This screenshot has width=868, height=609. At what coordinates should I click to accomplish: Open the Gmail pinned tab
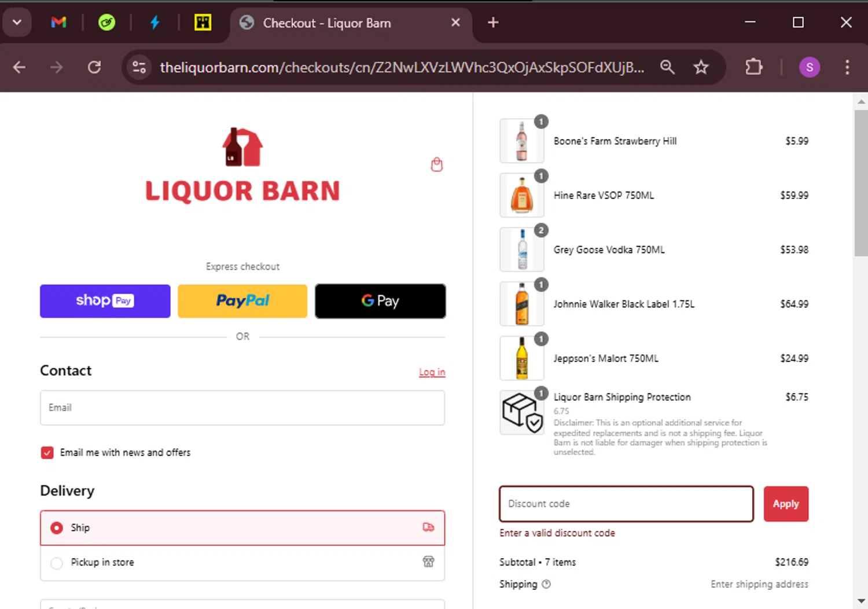(x=58, y=23)
